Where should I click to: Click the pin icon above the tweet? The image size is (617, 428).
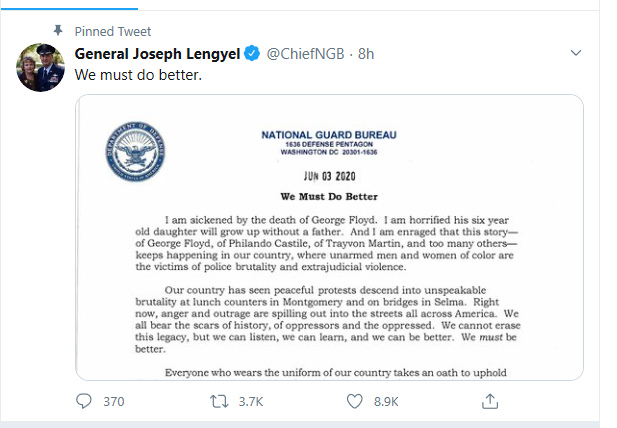pos(58,32)
